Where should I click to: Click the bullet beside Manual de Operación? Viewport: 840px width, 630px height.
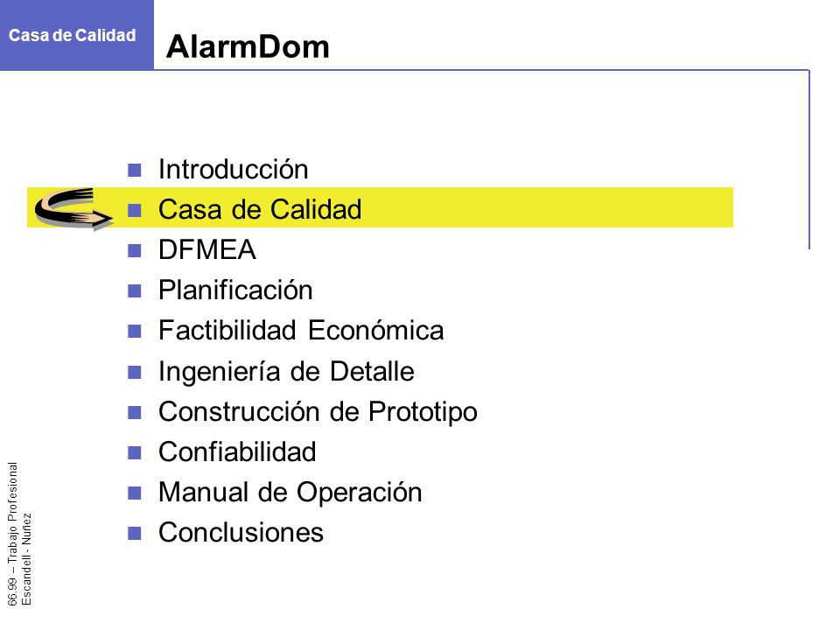[135, 493]
